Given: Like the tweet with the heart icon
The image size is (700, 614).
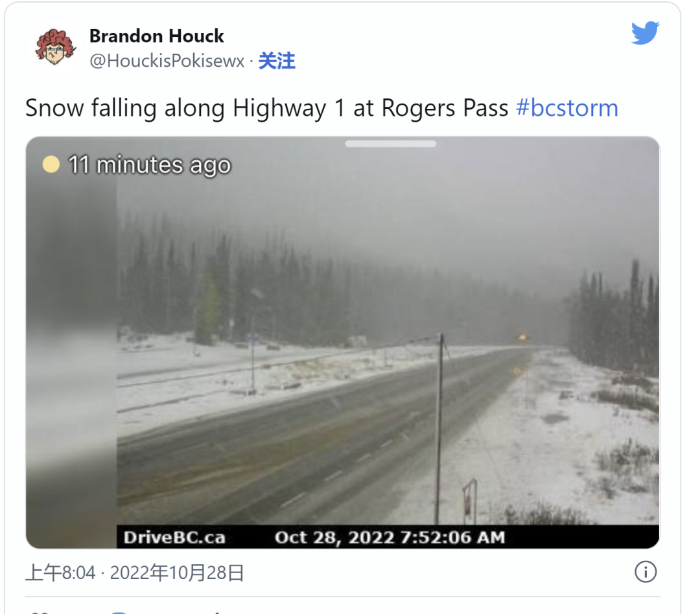Looking at the screenshot, I should point(40,612).
